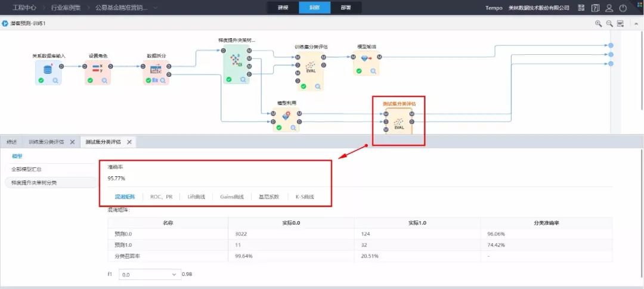Image resolution: width=644 pixels, height=289 pixels.
Task: Open the 模型输出 node magnifier preview
Action: point(373,71)
